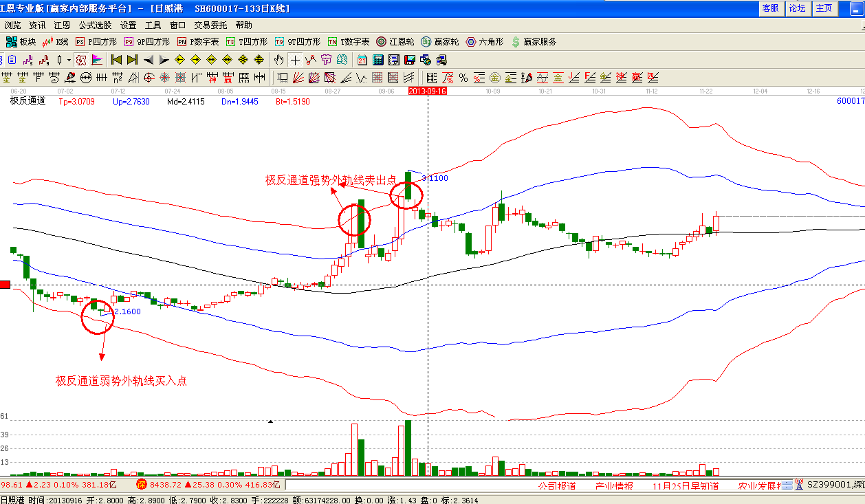Toggle the crosshair cursor tool
Viewport: 865px width, 504px height.
click(x=295, y=60)
